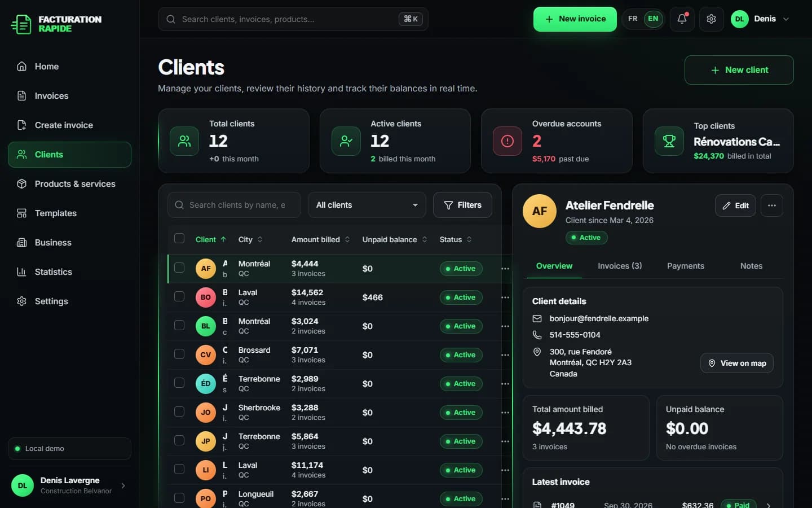Screen dimensions: 812x508
Task: Sort the table by Unpaid balance
Action: click(x=395, y=239)
